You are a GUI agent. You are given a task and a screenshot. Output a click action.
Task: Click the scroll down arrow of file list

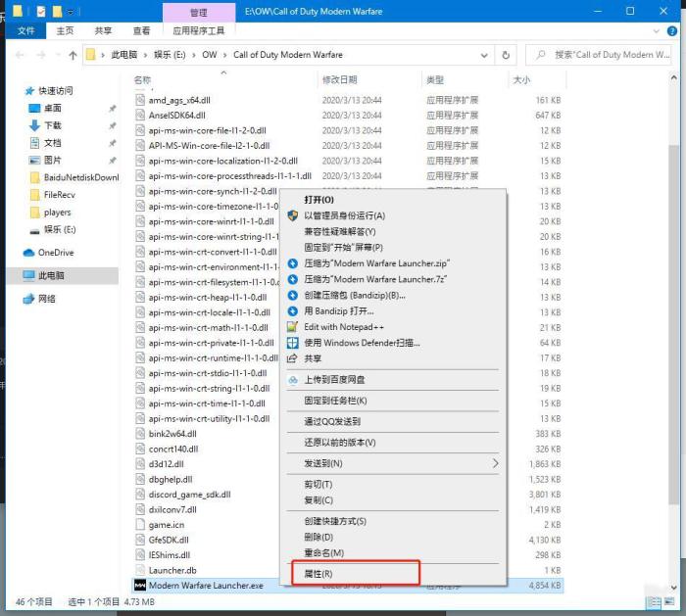pyautogui.click(x=673, y=588)
